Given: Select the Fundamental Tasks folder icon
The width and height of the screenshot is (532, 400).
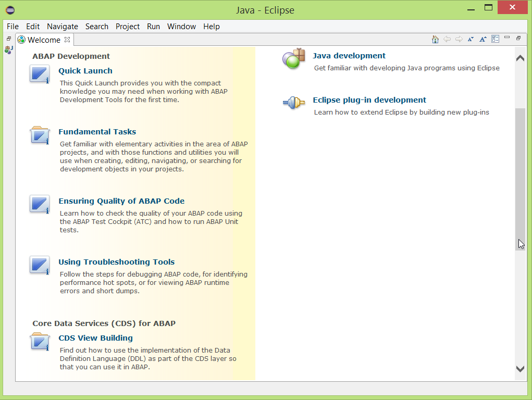Looking at the screenshot, I should pyautogui.click(x=39, y=135).
